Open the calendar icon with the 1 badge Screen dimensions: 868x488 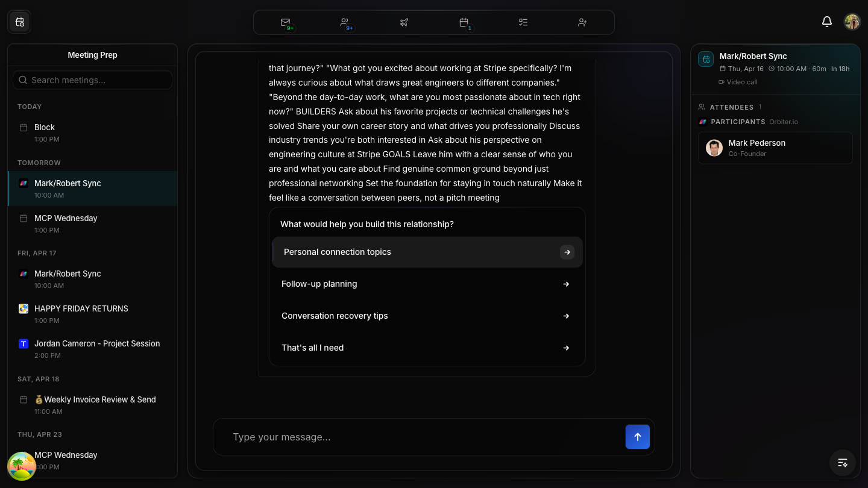pos(464,22)
